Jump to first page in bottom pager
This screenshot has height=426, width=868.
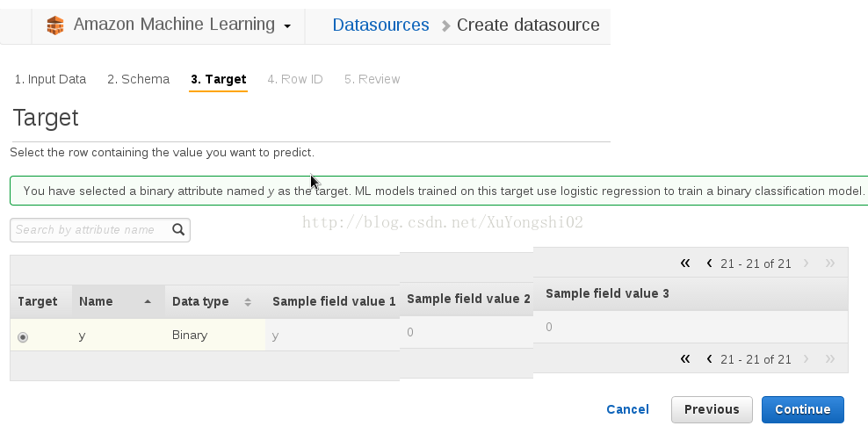pos(685,359)
